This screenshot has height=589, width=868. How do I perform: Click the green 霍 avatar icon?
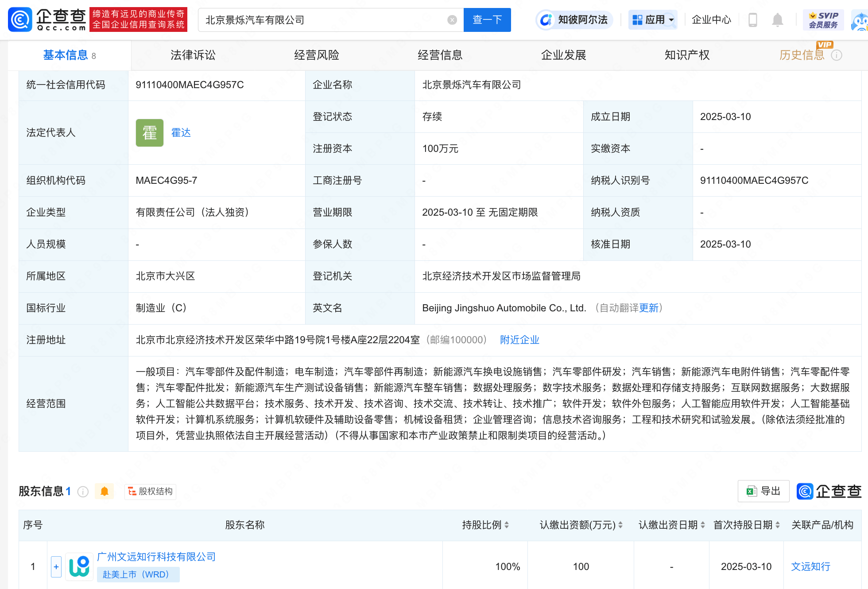pyautogui.click(x=150, y=132)
